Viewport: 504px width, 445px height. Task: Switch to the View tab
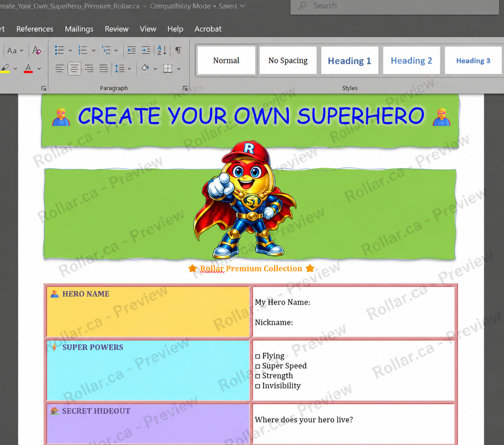tap(148, 29)
